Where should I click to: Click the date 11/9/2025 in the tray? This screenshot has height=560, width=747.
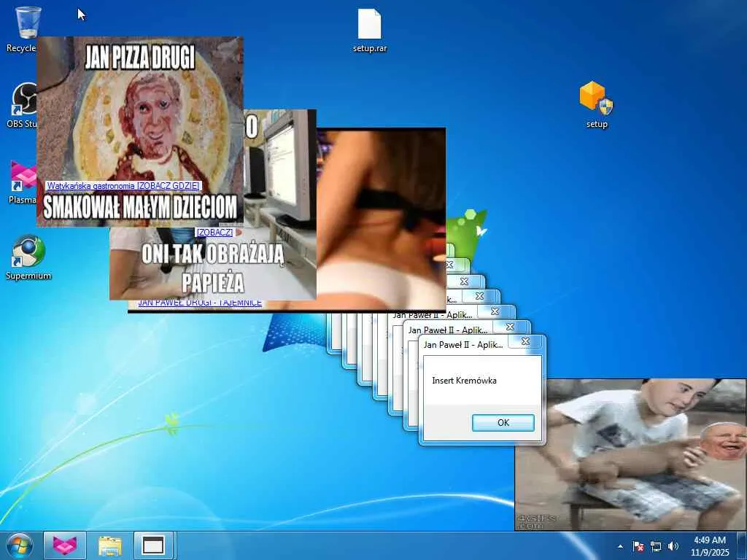(710, 553)
